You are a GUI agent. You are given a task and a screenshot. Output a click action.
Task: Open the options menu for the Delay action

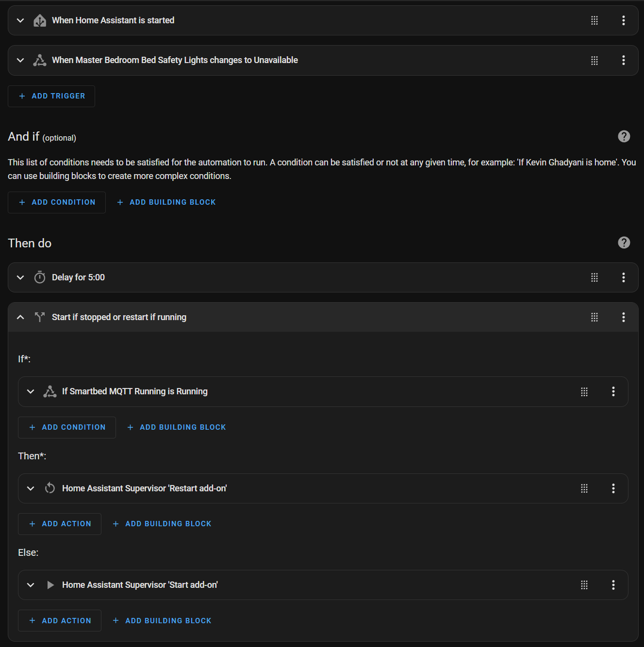click(x=624, y=277)
